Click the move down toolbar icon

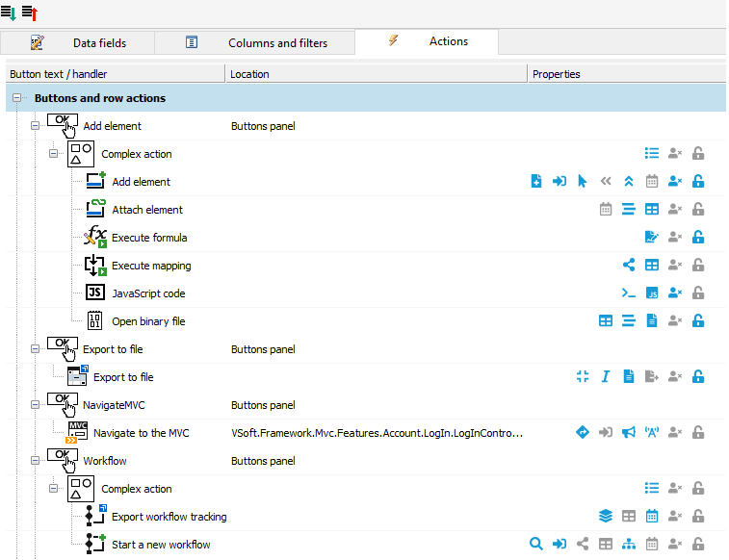[9, 13]
